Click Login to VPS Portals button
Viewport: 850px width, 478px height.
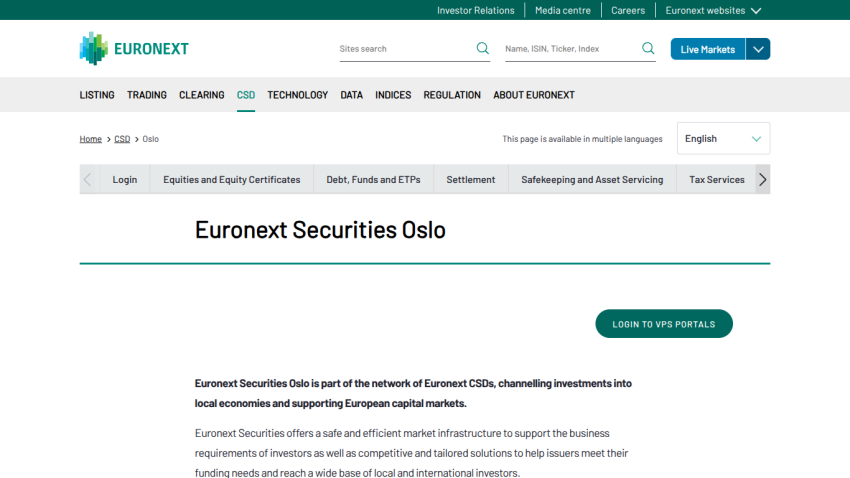click(664, 324)
